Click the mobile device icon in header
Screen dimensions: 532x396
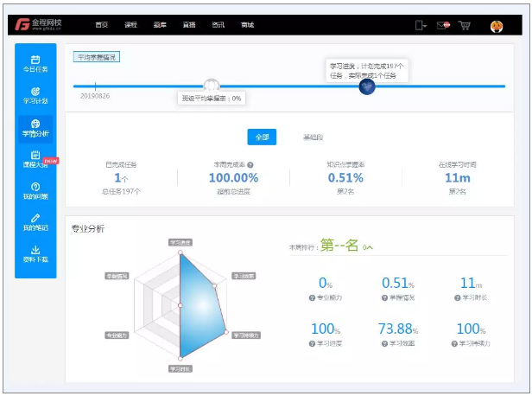(x=421, y=26)
